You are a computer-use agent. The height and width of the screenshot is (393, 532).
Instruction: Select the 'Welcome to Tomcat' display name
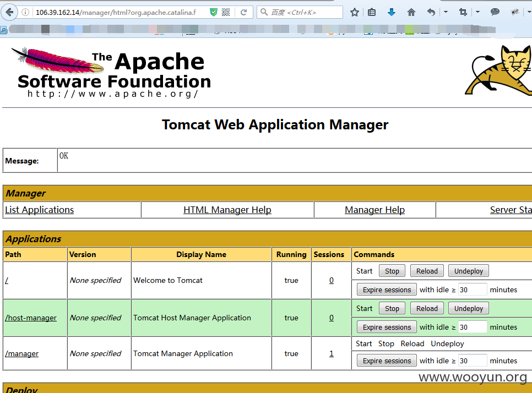coord(168,280)
